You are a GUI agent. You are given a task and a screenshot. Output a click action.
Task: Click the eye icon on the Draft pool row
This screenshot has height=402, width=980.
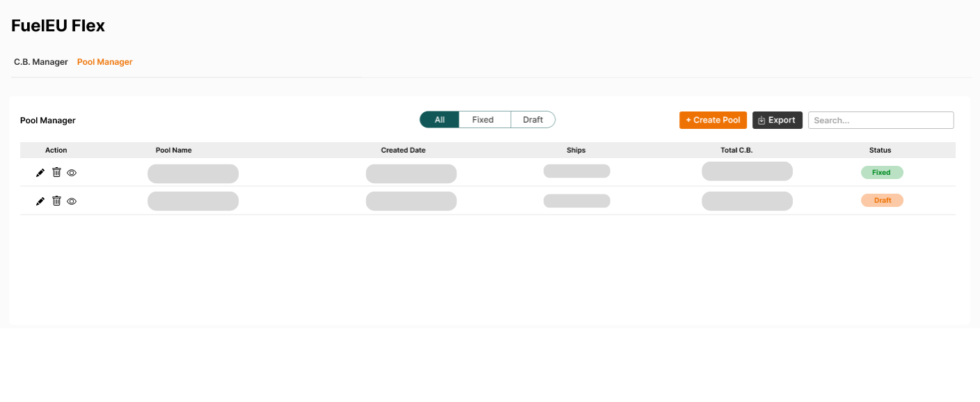click(72, 201)
